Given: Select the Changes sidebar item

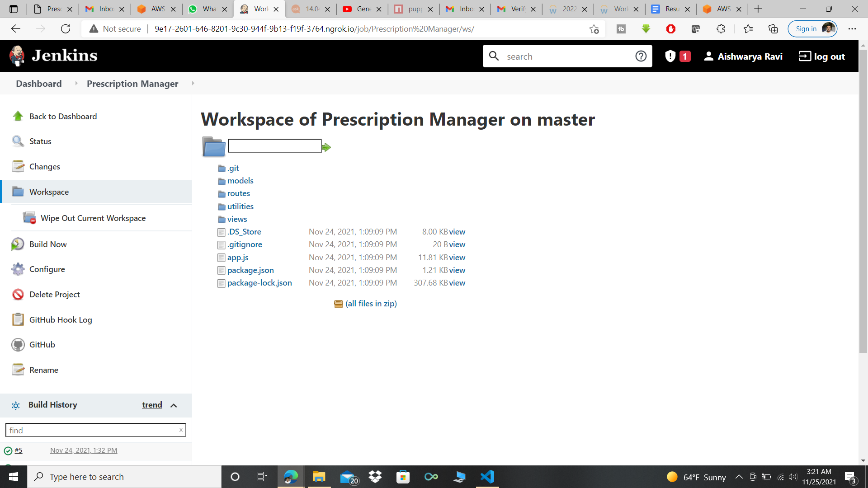Looking at the screenshot, I should [x=44, y=166].
